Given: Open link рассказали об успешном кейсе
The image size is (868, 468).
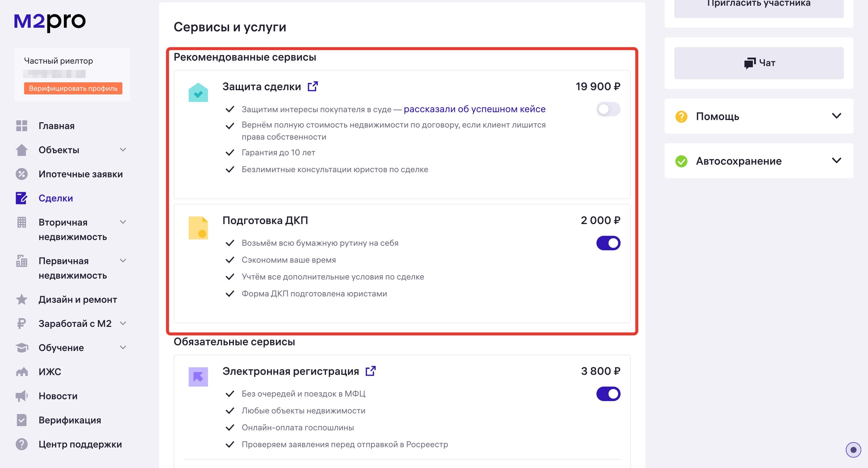Looking at the screenshot, I should pyautogui.click(x=474, y=109).
